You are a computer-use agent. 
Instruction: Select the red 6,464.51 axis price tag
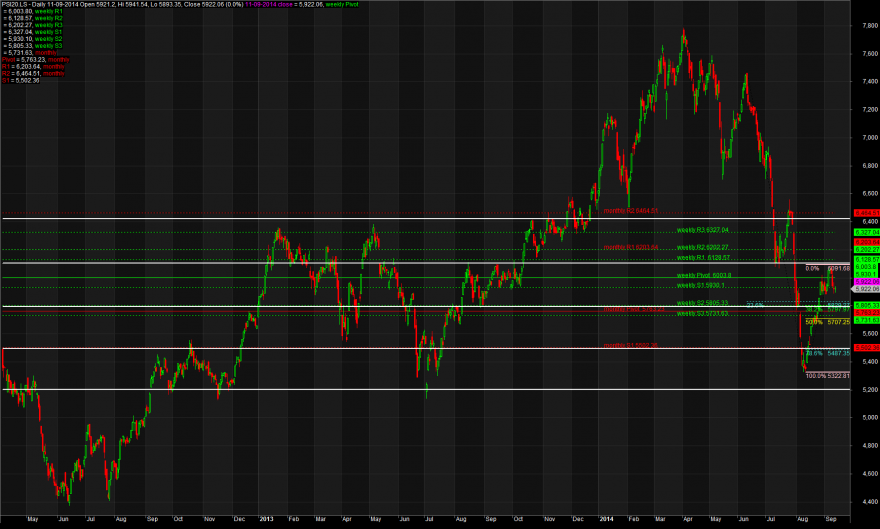click(x=867, y=213)
